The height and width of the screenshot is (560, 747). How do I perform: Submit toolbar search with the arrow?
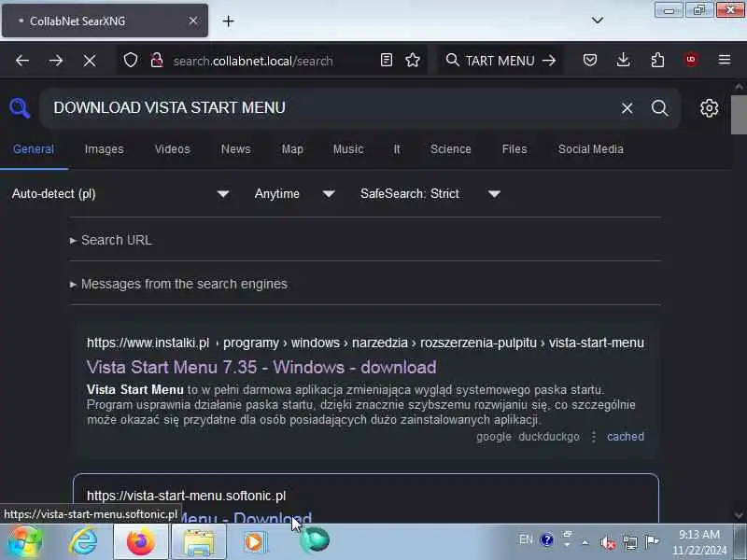pos(549,60)
